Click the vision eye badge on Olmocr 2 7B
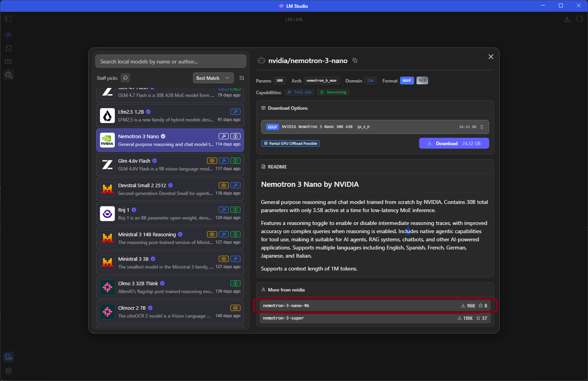This screenshot has width=588, height=381. click(235, 308)
